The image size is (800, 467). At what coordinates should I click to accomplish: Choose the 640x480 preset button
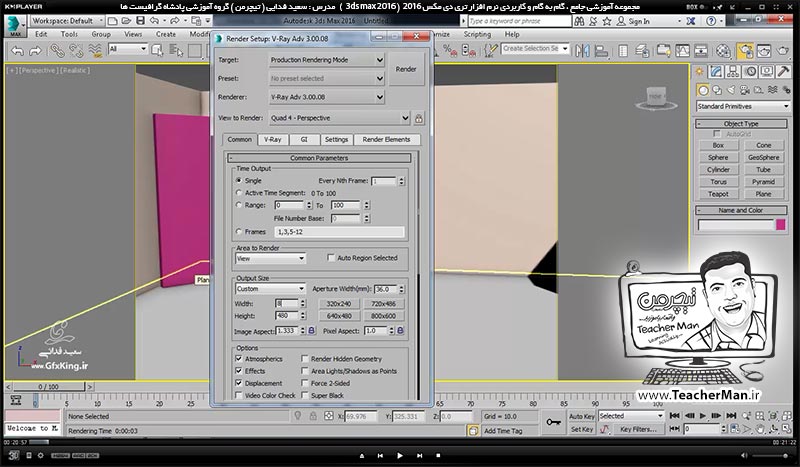339,316
